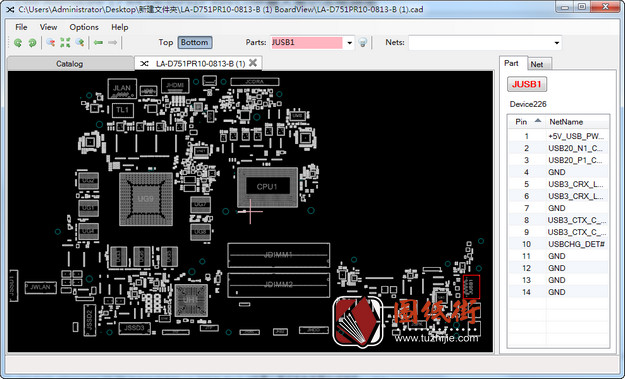This screenshot has width=625, height=379.
Task: Go forward with the grey right arrow
Action: coord(112,43)
